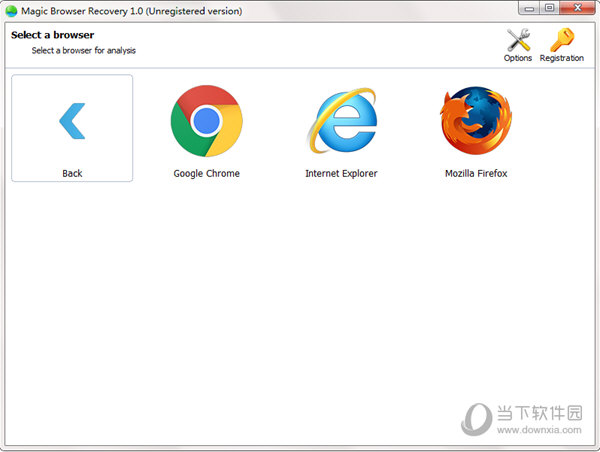The width and height of the screenshot is (600, 452).
Task: Go back using the Back arrow tile
Action: [x=72, y=128]
